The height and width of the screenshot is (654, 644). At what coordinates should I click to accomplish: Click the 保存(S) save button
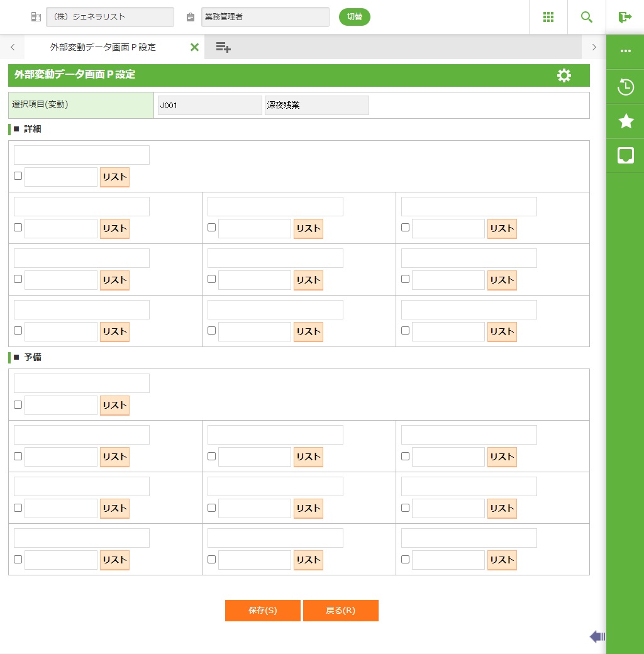[x=263, y=611]
